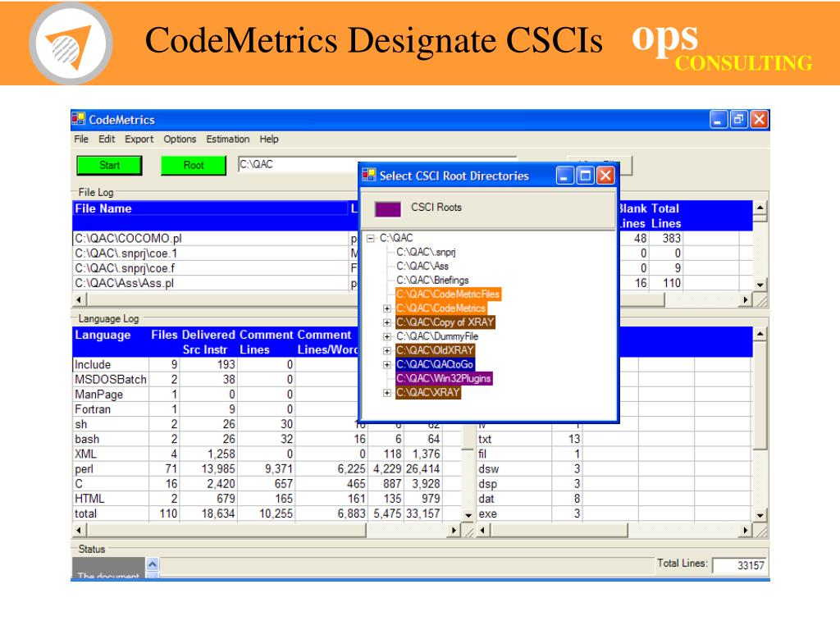
Task: Select the XML language row
Action: [267, 454]
